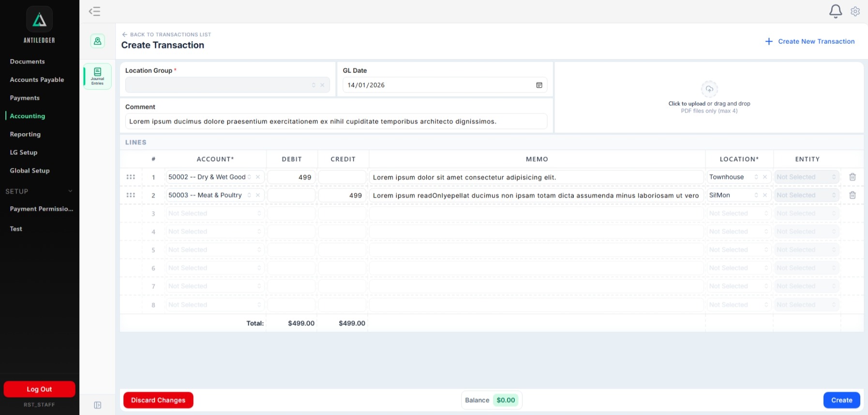This screenshot has width=868, height=415.
Task: Open SilMon location dropdown
Action: pos(739,195)
